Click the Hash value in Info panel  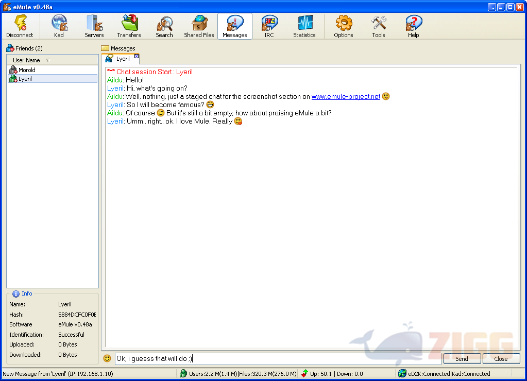77,314
